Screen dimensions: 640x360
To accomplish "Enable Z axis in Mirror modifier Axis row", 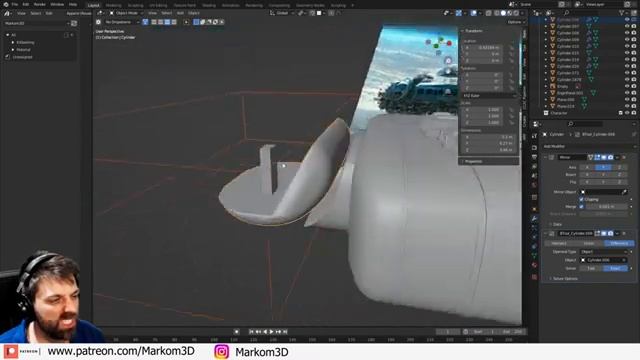I will tap(619, 167).
